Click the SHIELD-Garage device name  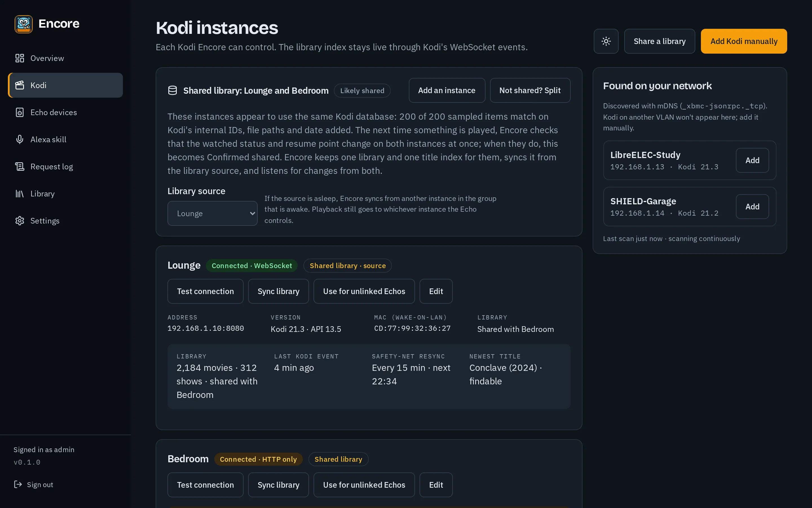point(643,201)
